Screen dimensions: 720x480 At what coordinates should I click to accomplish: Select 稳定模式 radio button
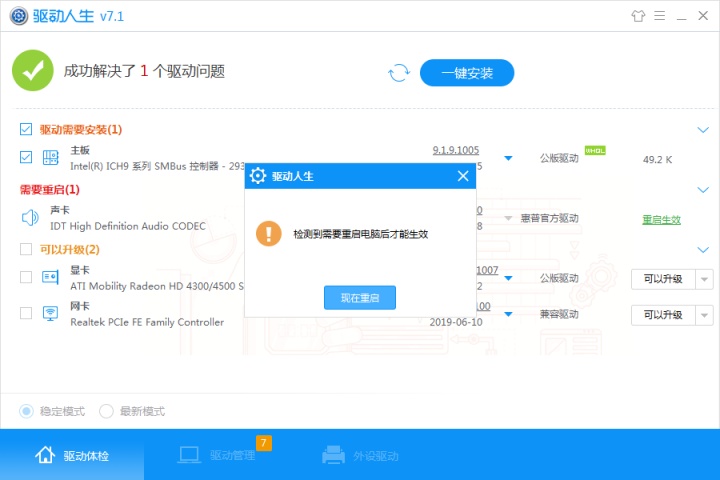coord(26,411)
